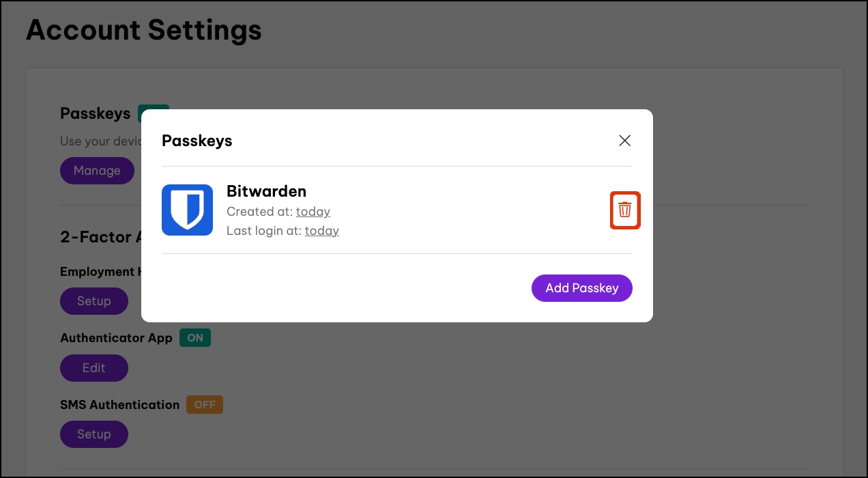Click the Manage passkeys button
868x478 pixels.
coord(97,171)
